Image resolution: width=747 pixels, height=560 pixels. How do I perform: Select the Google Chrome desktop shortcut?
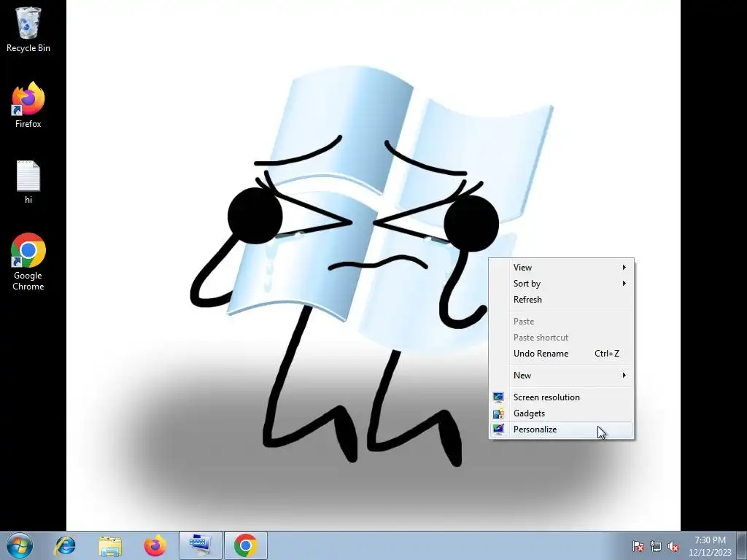click(28, 262)
